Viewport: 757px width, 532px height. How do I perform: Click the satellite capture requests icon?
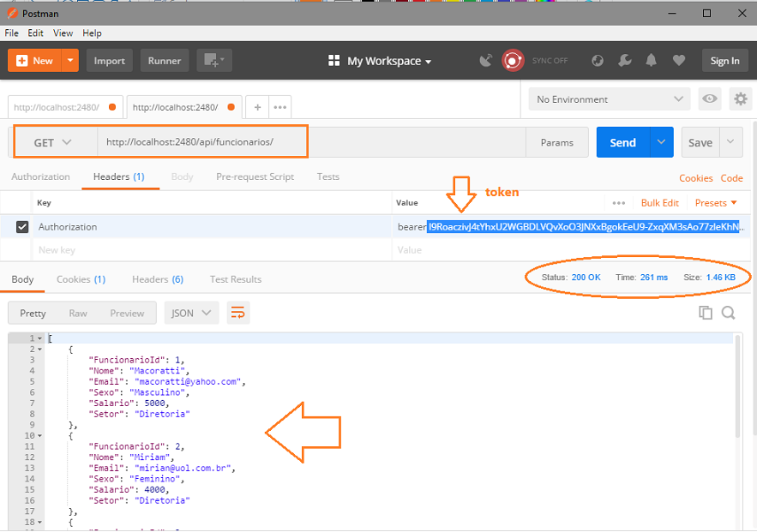(486, 61)
